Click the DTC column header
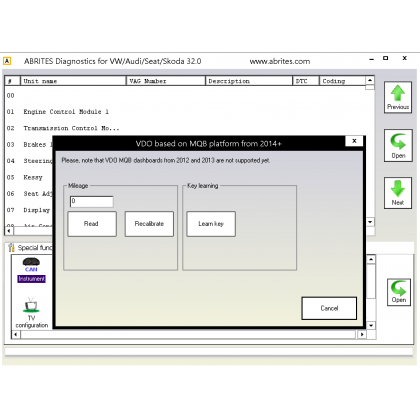420x420 pixels. pos(306,81)
